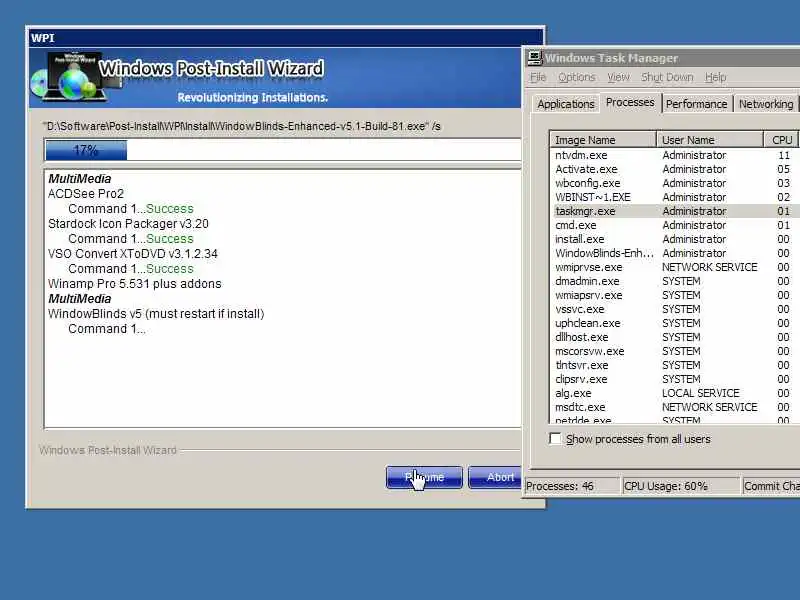This screenshot has height=600, width=800.
Task: Select the dmadmin.exe process
Action: click(x=674, y=281)
